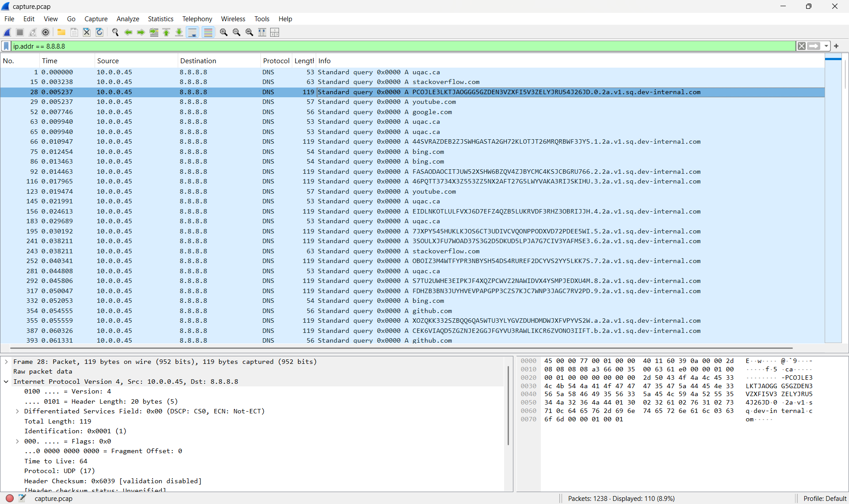Open Find Packet magnifier icon

pyautogui.click(x=115, y=32)
